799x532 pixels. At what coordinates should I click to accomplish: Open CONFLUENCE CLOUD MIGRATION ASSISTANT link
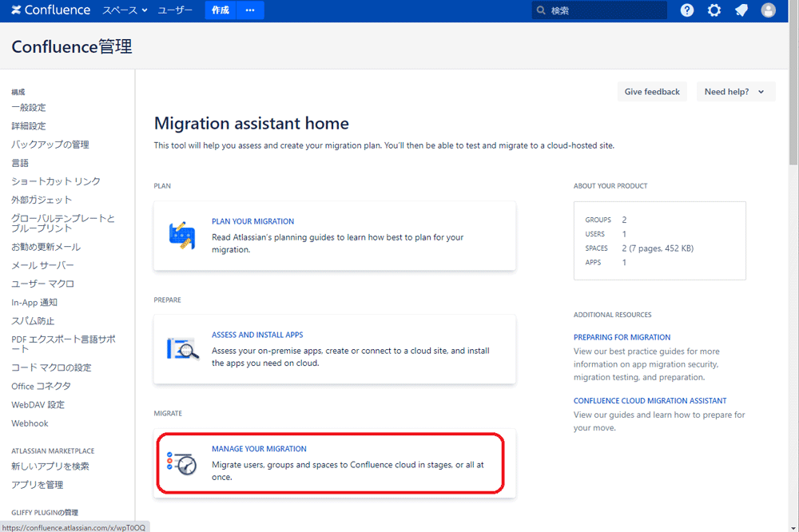[x=650, y=401]
